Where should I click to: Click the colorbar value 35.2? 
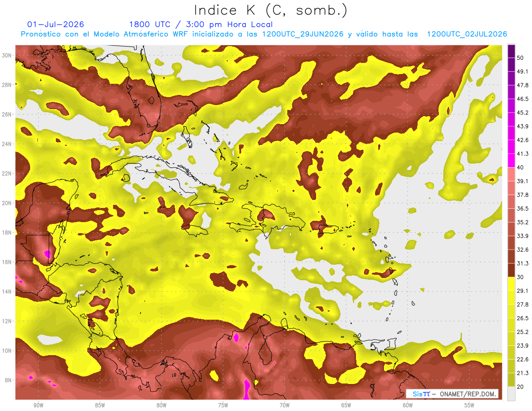523,222
